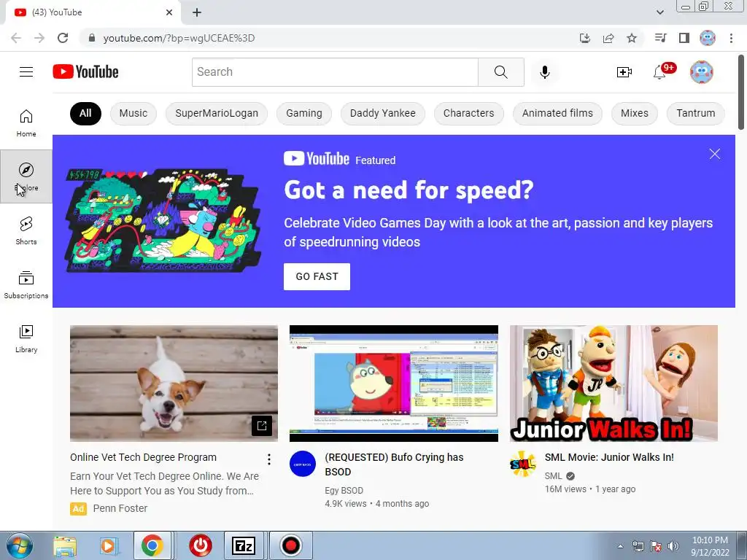Open Chrome from taskbar
Screen dimensions: 747x560
[x=152, y=545]
